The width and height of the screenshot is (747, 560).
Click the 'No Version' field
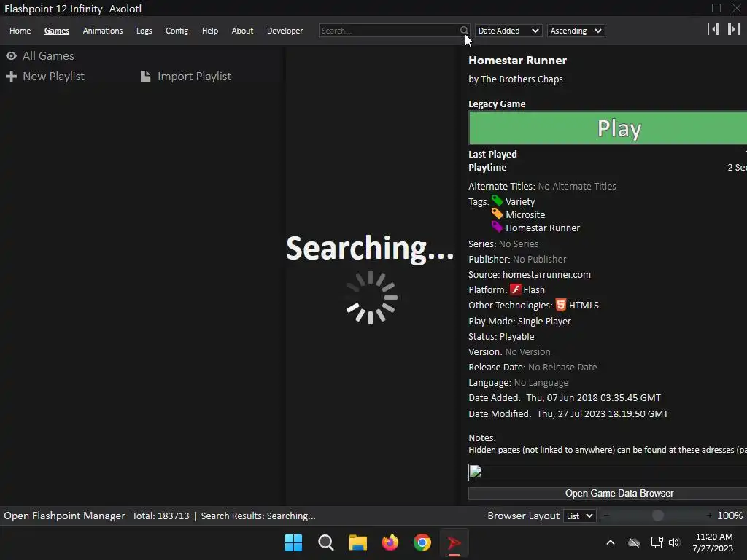pos(527,351)
